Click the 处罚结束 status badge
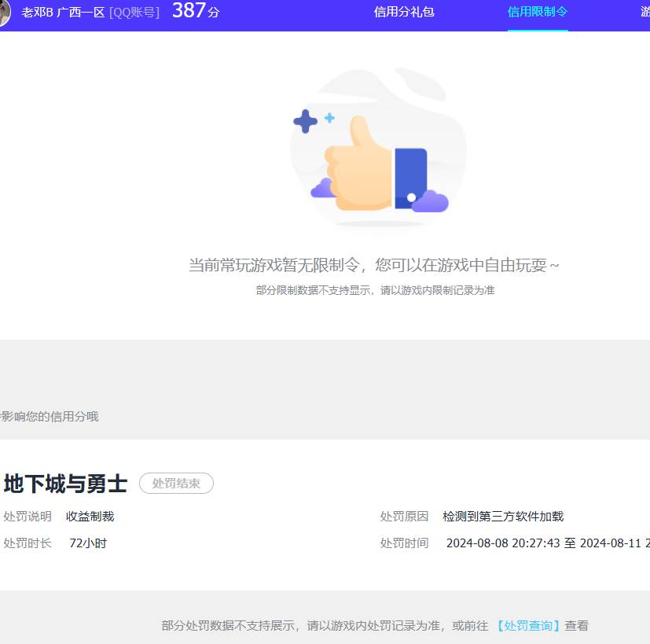Viewport: 650px width, 644px height. (176, 484)
